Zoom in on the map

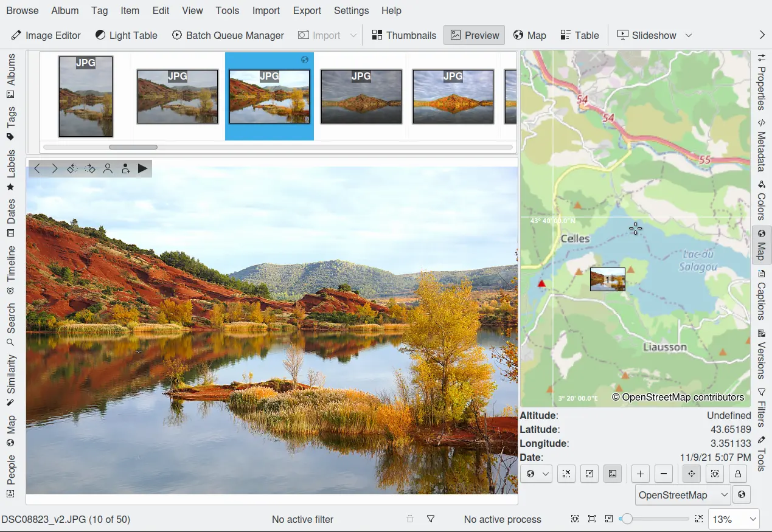pos(641,474)
